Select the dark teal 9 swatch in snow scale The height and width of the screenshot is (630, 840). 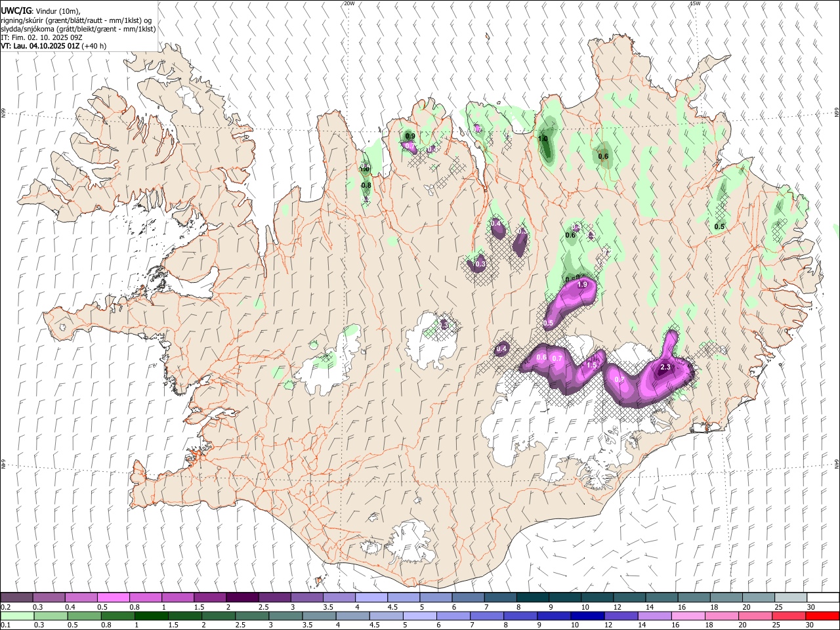(564, 597)
